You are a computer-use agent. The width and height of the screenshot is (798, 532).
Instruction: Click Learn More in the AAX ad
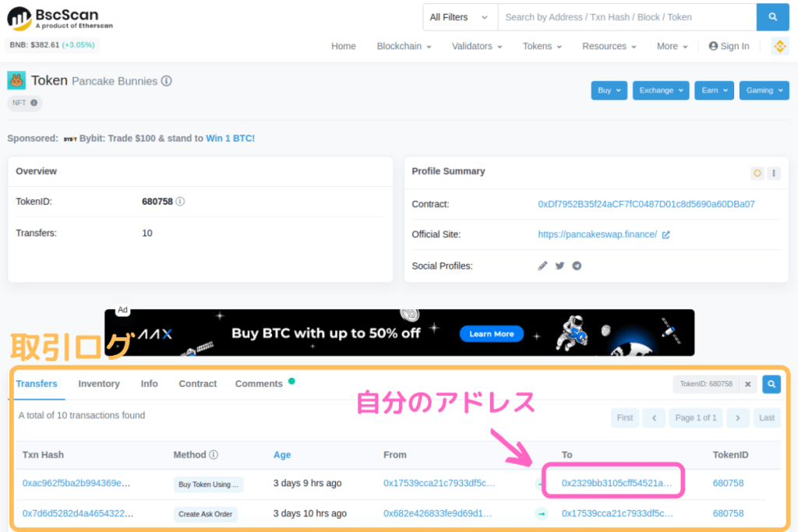[492, 334]
